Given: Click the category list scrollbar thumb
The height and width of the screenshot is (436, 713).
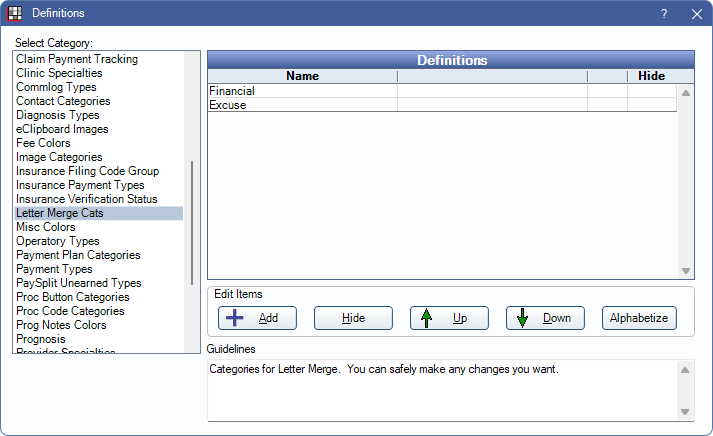Looking at the screenshot, I should click(192, 223).
